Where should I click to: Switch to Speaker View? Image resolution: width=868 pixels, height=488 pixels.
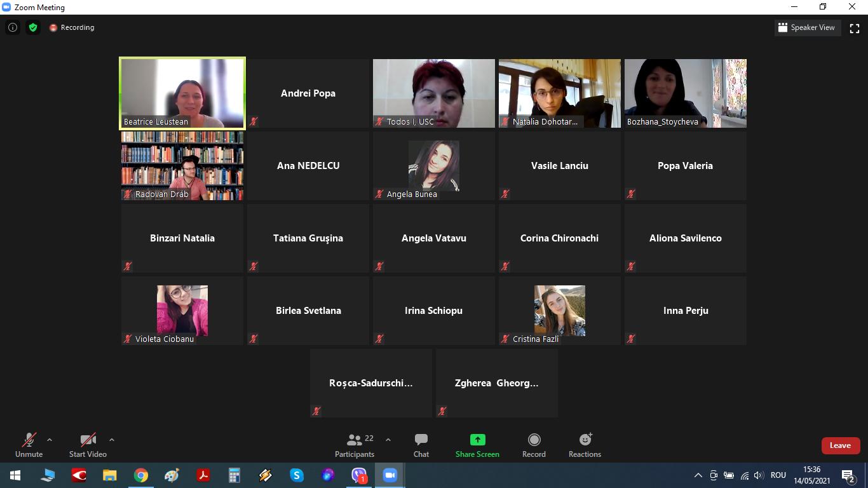[x=807, y=27]
